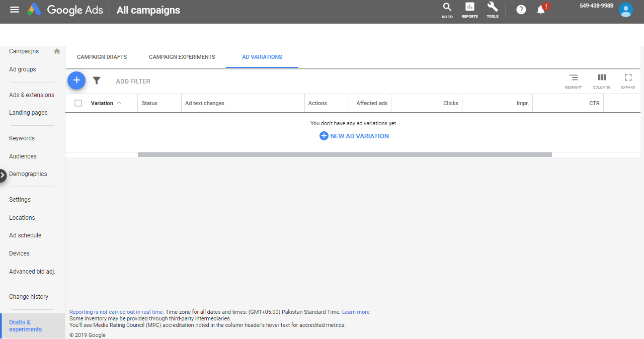This screenshot has height=339, width=644.
Task: Open the Segment options
Action: (x=573, y=80)
